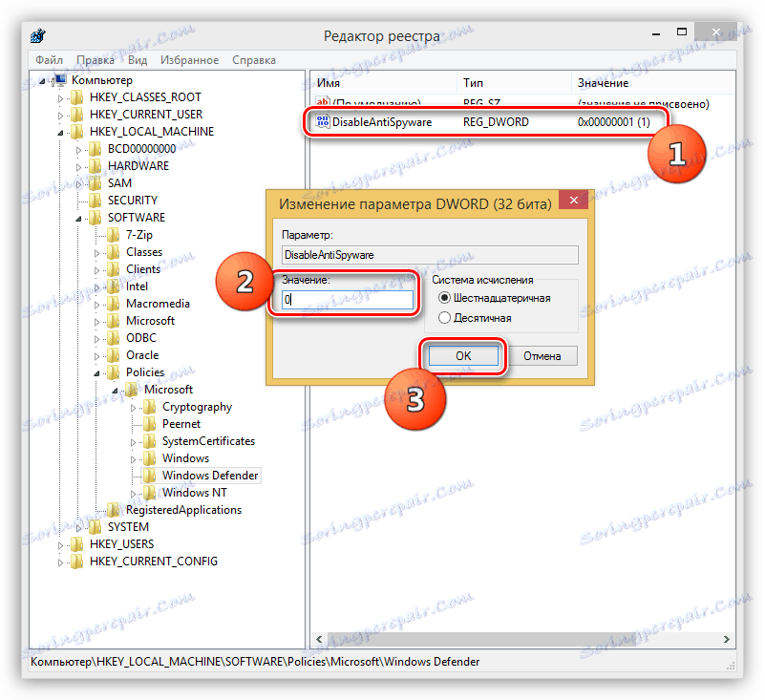Viewport: 765px width, 700px height.
Task: Click the Cryptography folder icon
Action: coord(149,407)
